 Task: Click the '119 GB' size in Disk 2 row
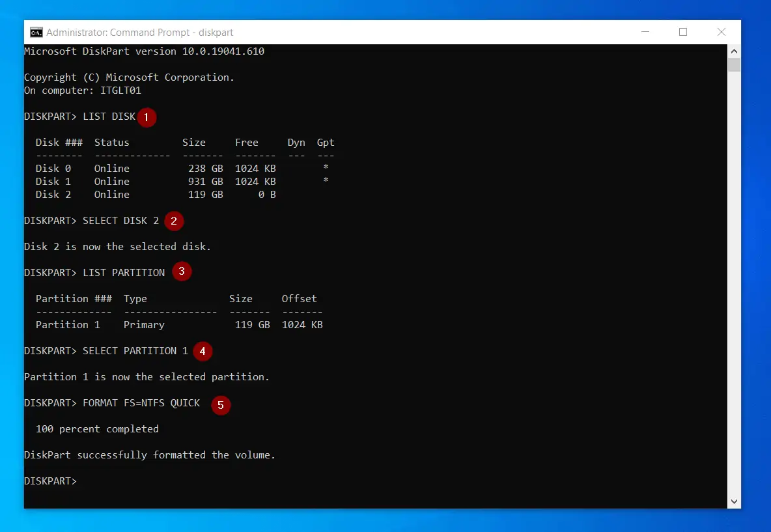click(206, 195)
